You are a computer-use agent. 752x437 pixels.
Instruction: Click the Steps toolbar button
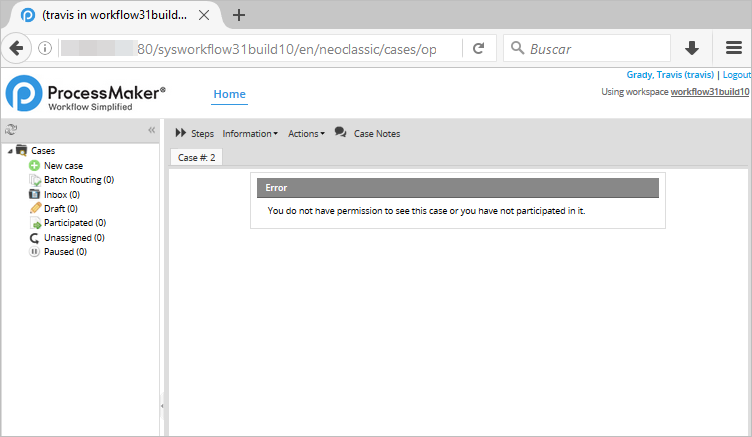tap(194, 133)
